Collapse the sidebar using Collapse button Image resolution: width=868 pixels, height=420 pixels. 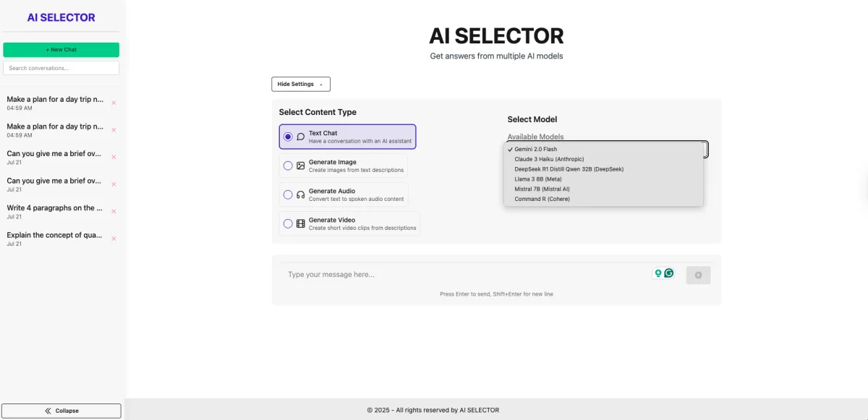click(61, 411)
